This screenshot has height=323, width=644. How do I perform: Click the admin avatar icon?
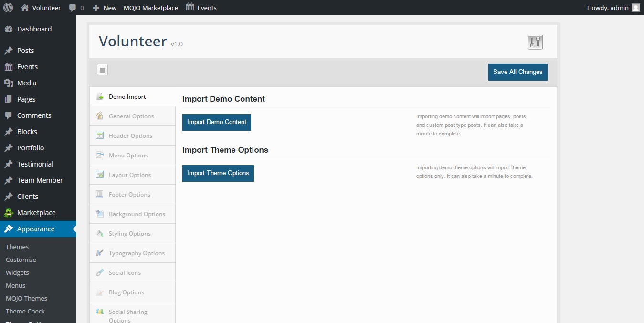(x=635, y=8)
